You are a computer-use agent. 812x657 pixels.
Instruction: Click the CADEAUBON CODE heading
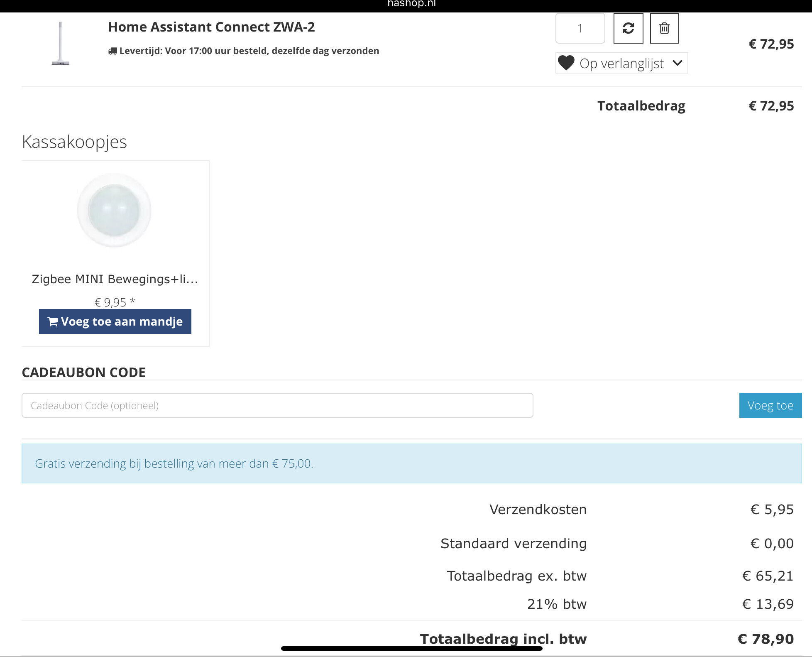[x=84, y=373]
